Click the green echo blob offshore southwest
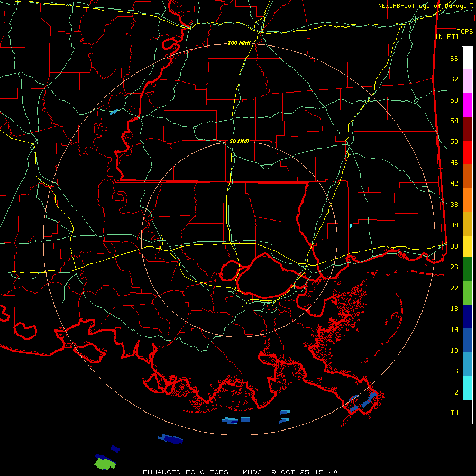Viewport: 476px width, 476px height. 105,464
